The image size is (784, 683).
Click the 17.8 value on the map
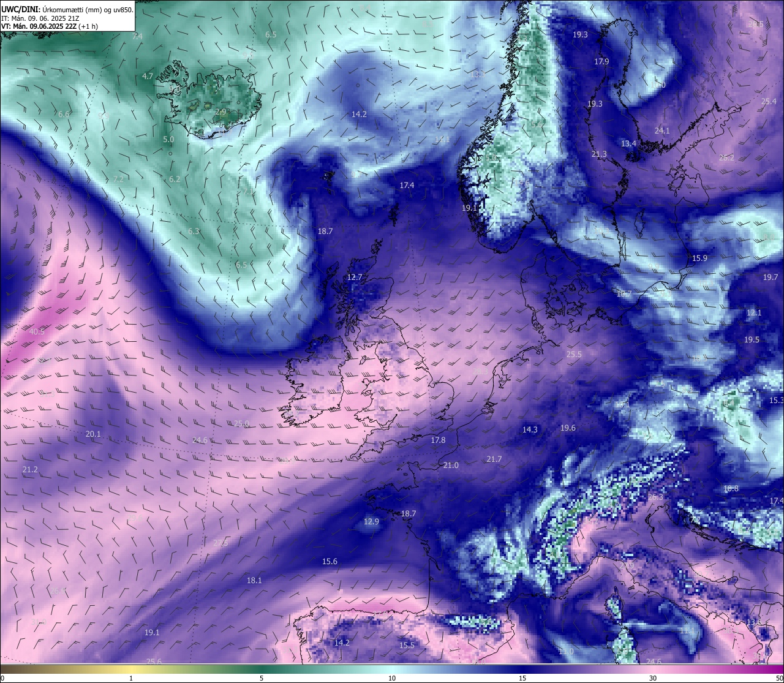tap(438, 440)
